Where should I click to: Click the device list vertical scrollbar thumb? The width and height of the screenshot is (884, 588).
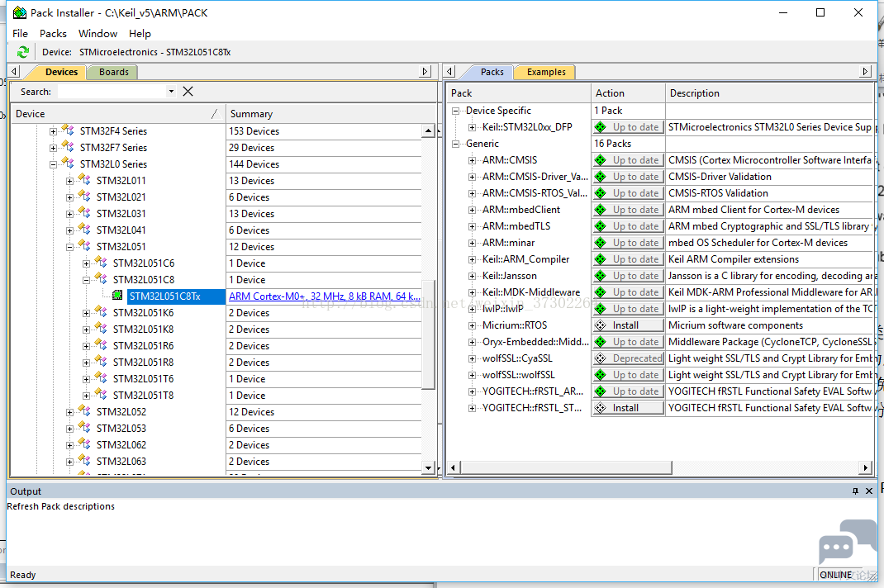point(429,334)
